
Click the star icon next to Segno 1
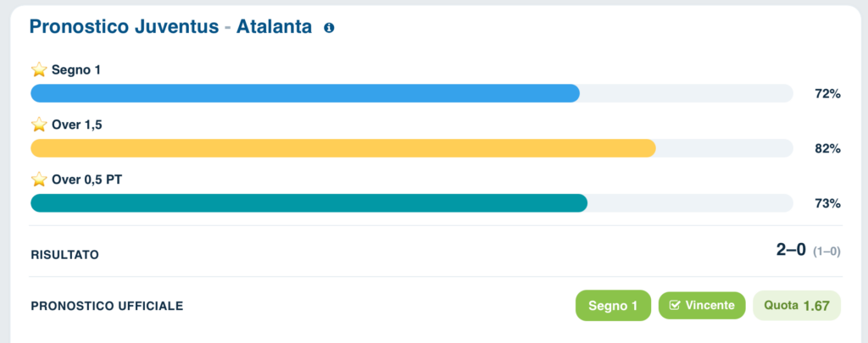[x=39, y=70]
